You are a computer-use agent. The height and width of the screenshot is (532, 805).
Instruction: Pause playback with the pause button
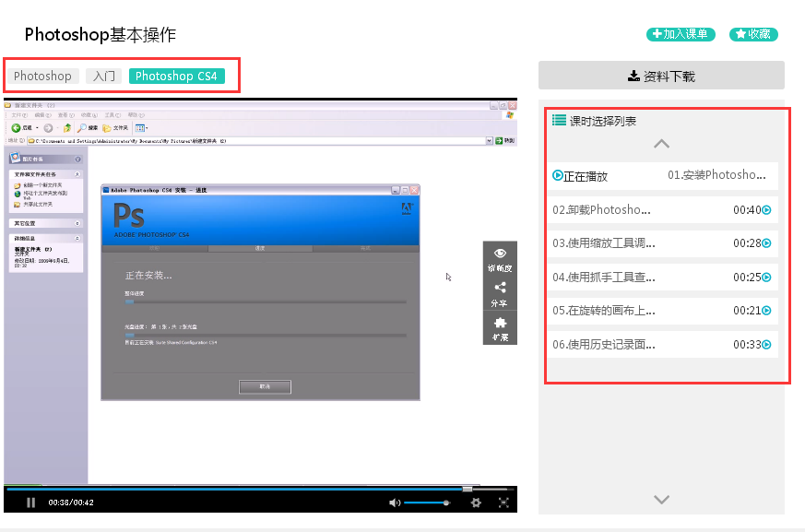point(30,502)
